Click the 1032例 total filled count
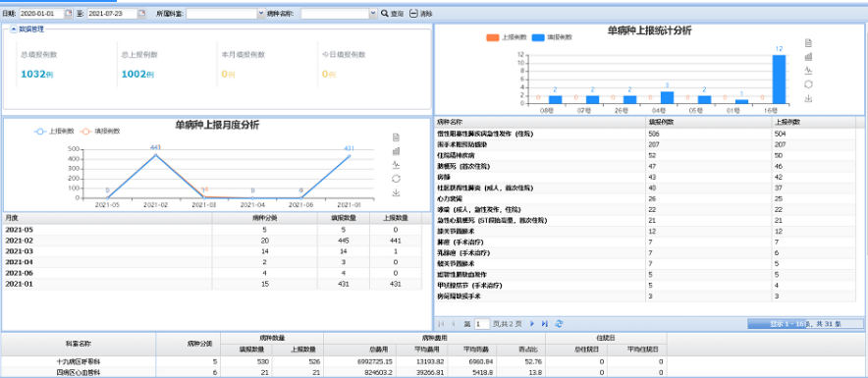The height and width of the screenshot is (378, 868). click(x=36, y=74)
